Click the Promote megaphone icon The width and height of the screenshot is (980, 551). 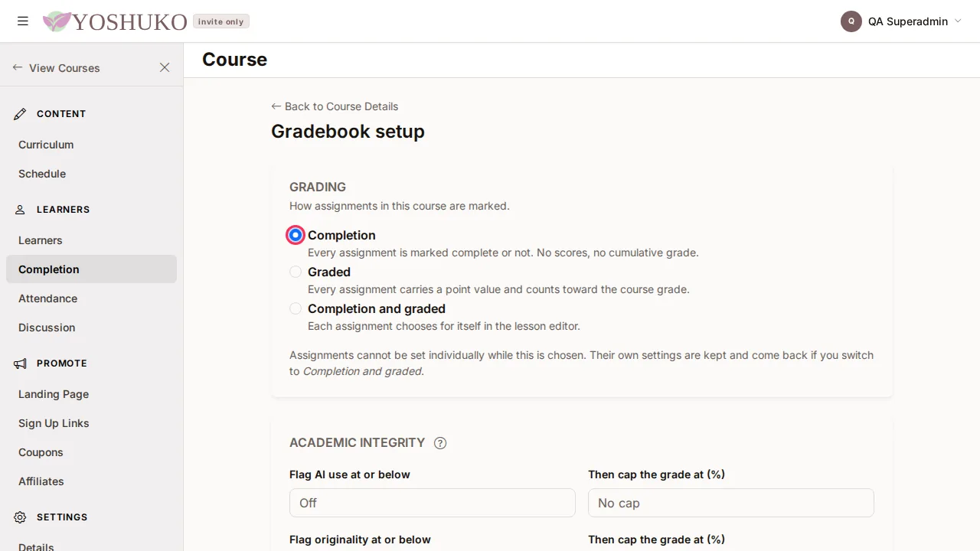point(20,364)
